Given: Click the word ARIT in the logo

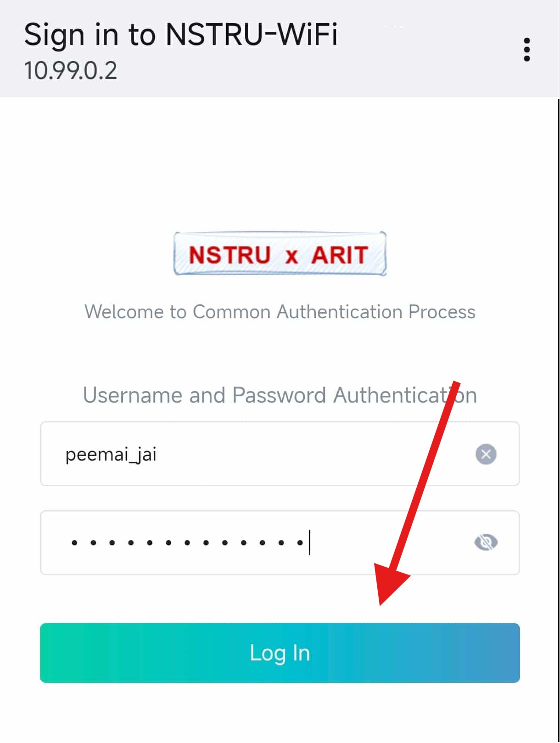Looking at the screenshot, I should [340, 255].
